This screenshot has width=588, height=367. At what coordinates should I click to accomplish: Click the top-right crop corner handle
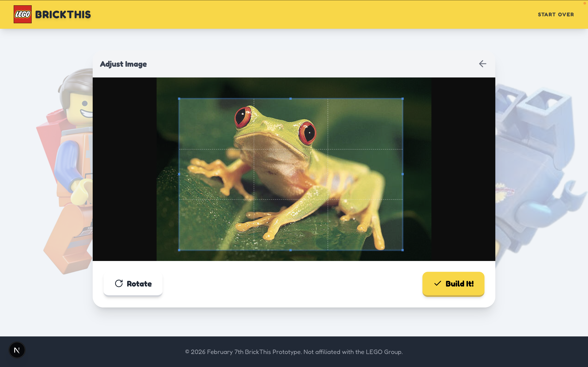tap(403, 99)
